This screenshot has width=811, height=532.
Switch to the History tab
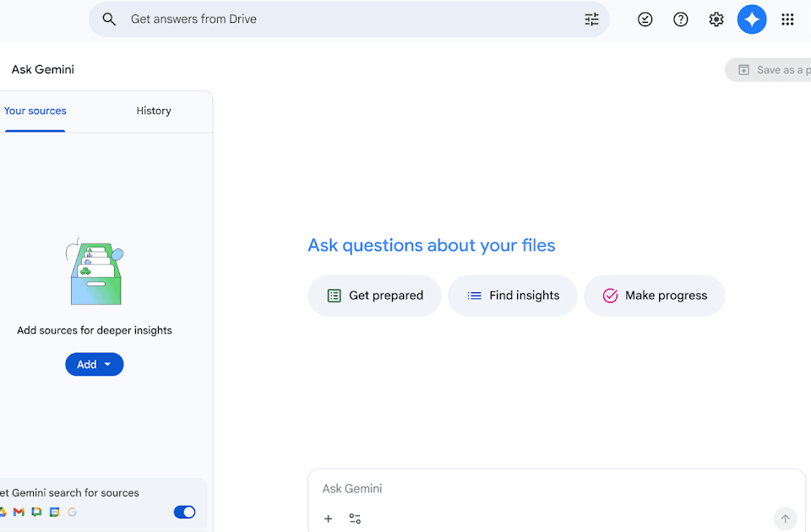[154, 111]
